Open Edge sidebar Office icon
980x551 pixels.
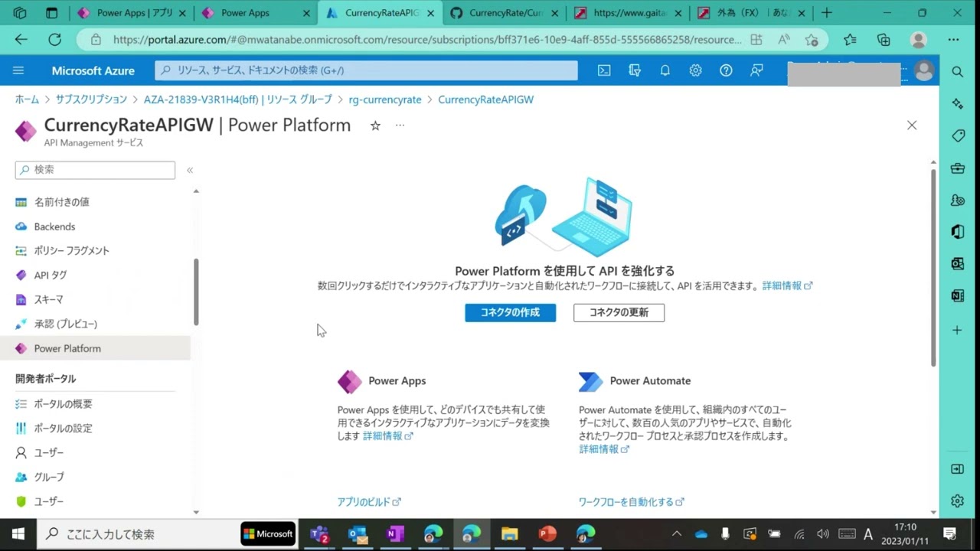[958, 232]
